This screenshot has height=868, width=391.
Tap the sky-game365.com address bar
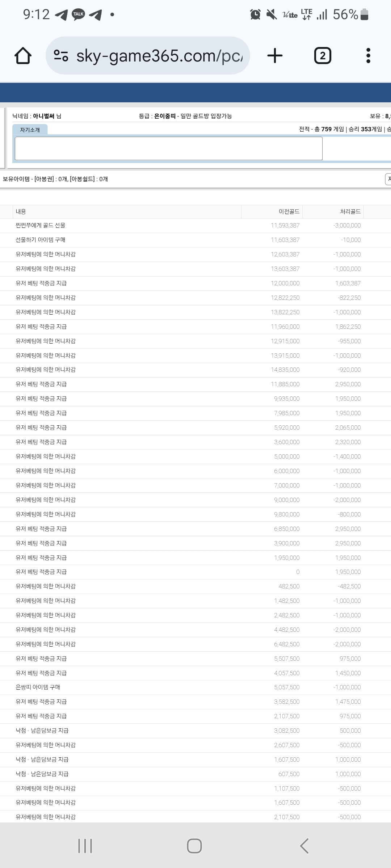coord(159,56)
